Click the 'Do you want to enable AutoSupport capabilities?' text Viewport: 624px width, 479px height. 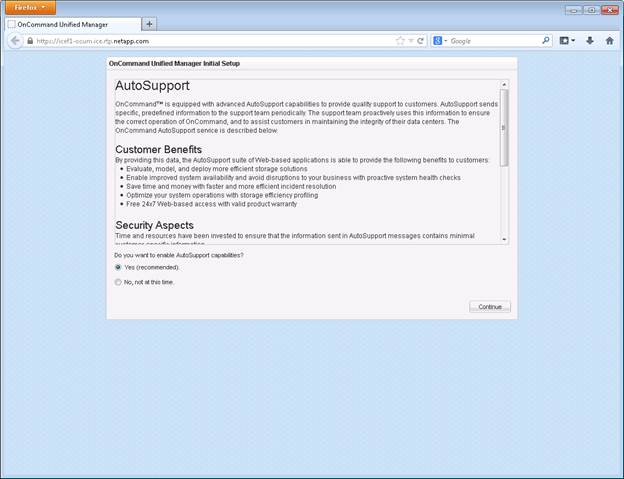[179, 255]
